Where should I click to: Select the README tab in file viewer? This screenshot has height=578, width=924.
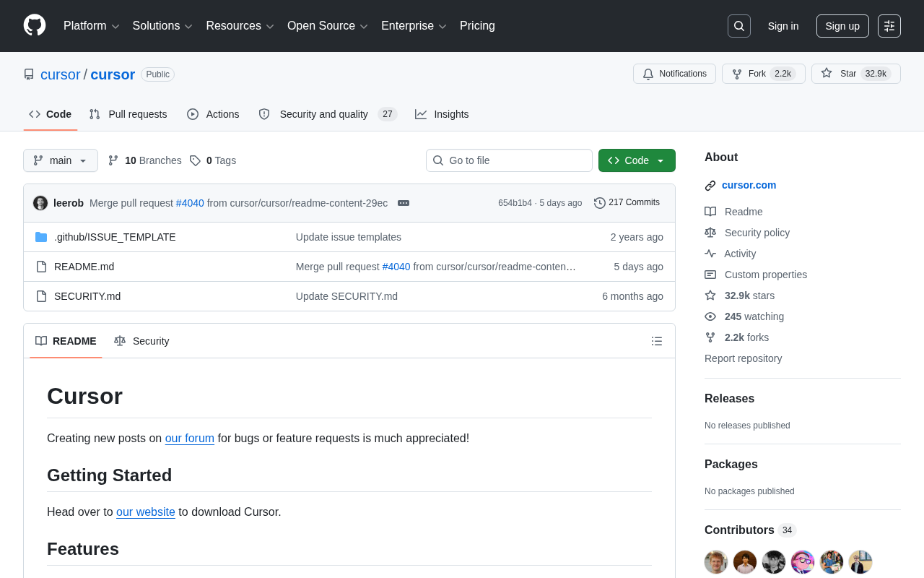coord(66,341)
